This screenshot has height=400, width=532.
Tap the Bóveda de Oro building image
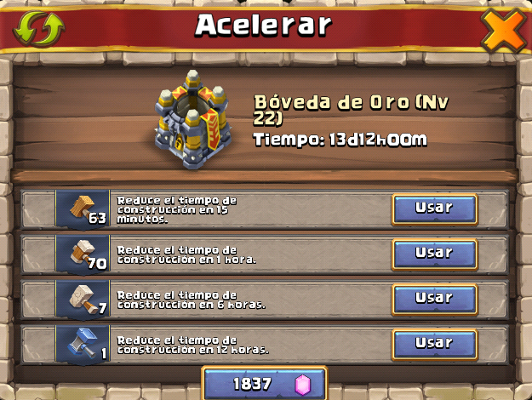point(192,119)
